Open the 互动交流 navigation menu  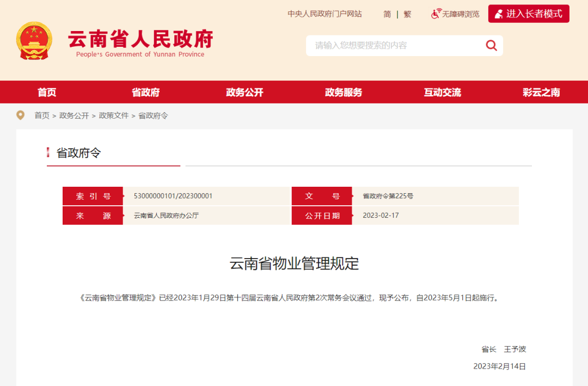coord(442,93)
